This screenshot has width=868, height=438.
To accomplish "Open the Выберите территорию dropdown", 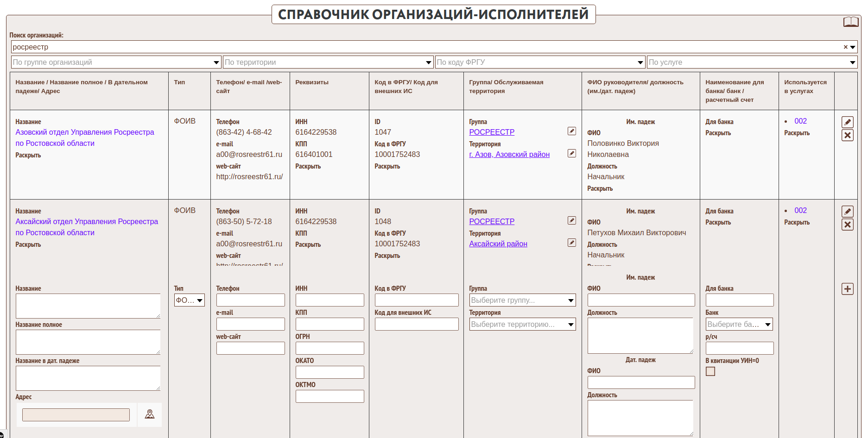I will (522, 324).
